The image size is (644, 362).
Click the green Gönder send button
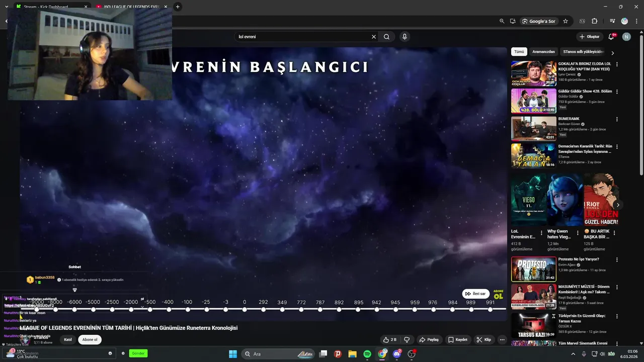coord(138,353)
